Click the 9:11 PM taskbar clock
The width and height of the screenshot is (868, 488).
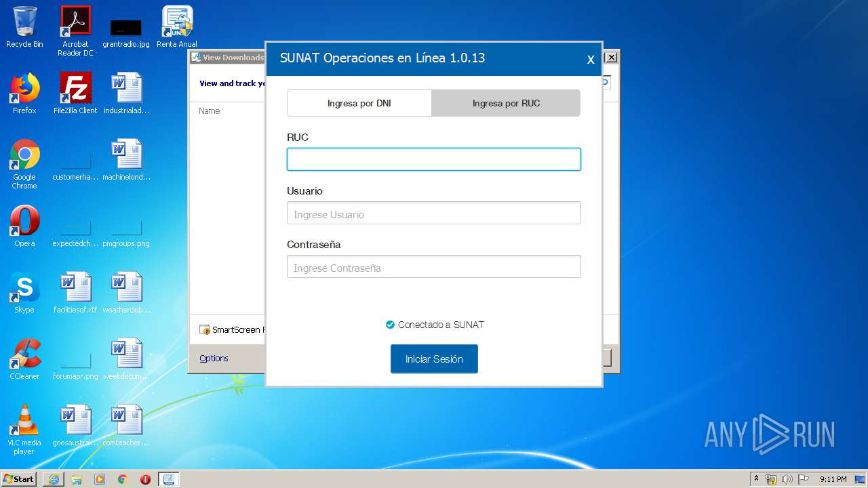[x=833, y=479]
